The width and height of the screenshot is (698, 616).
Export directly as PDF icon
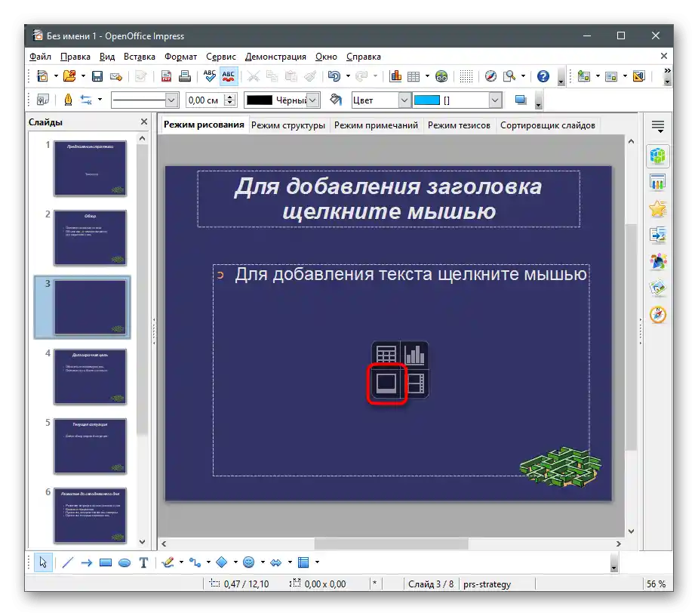(167, 76)
